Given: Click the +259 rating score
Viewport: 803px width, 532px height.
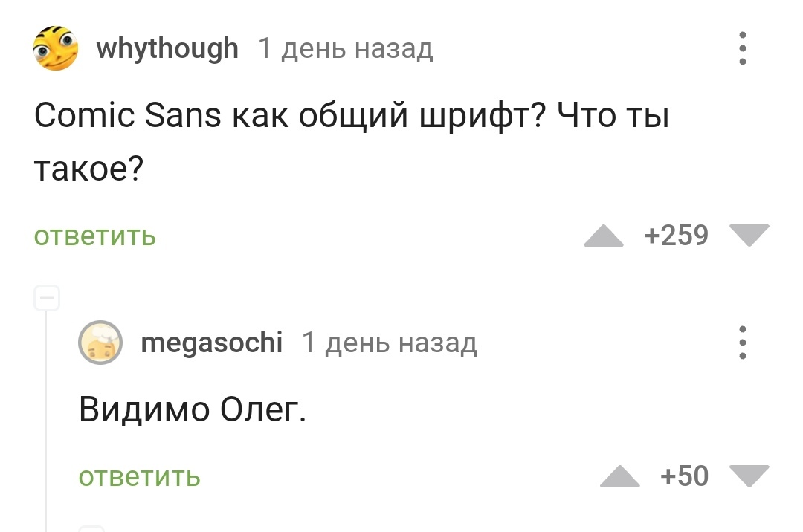Looking at the screenshot, I should click(x=676, y=236).
